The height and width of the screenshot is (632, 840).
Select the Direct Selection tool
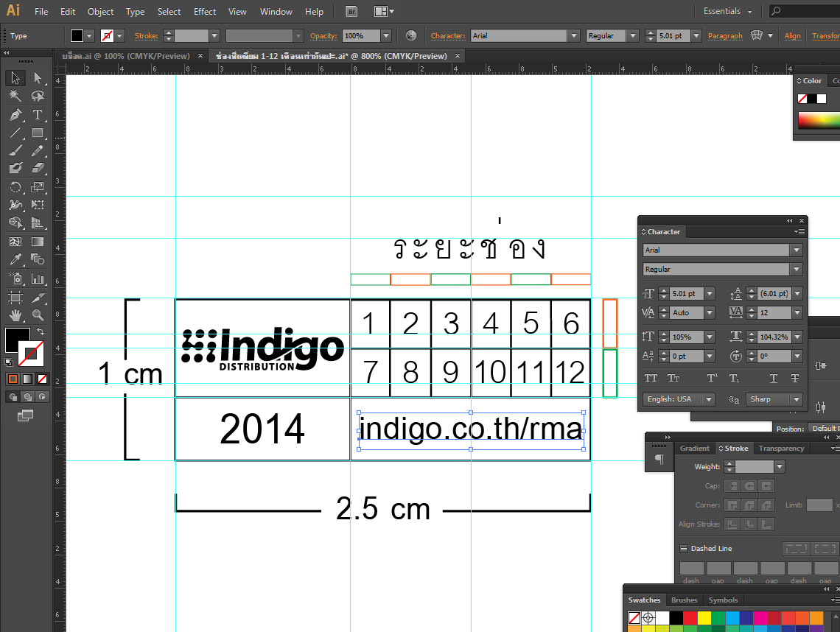[38, 78]
